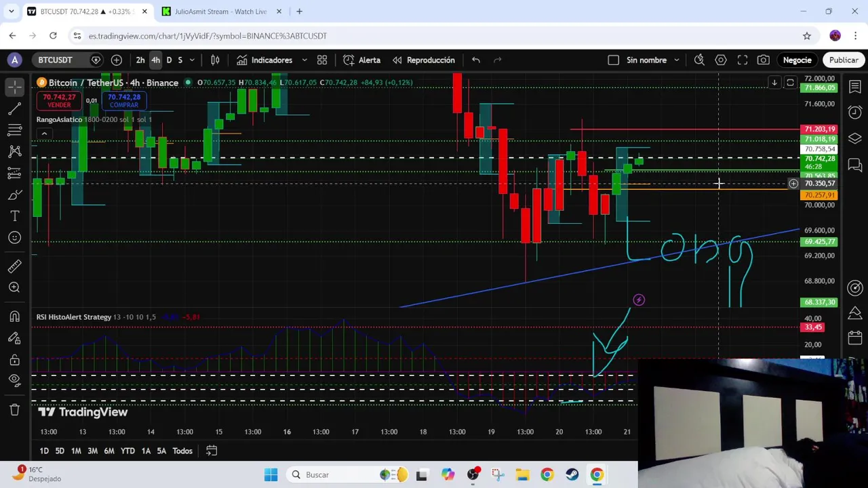
Task: Expand the Indicadores favorites dropdown arrow
Action: [304, 60]
